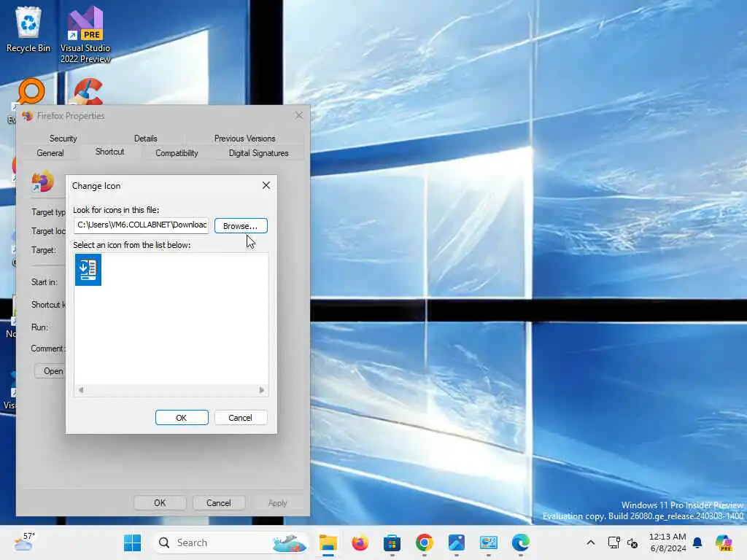Click the muted volume tray icon

pos(632,542)
